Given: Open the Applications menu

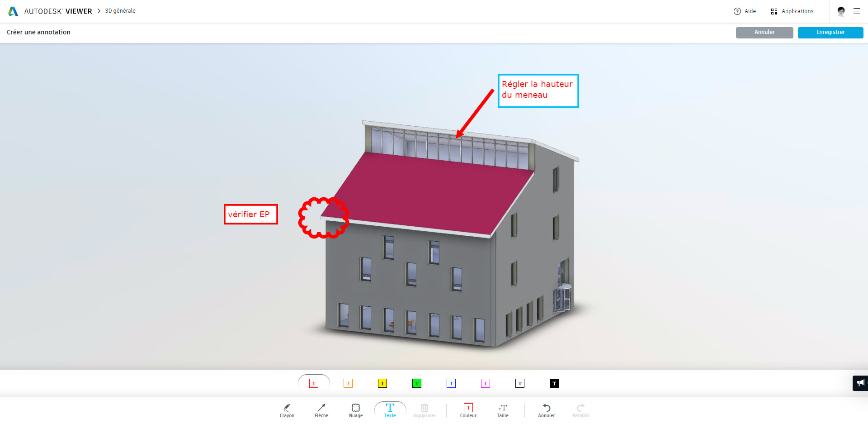Looking at the screenshot, I should 792,11.
